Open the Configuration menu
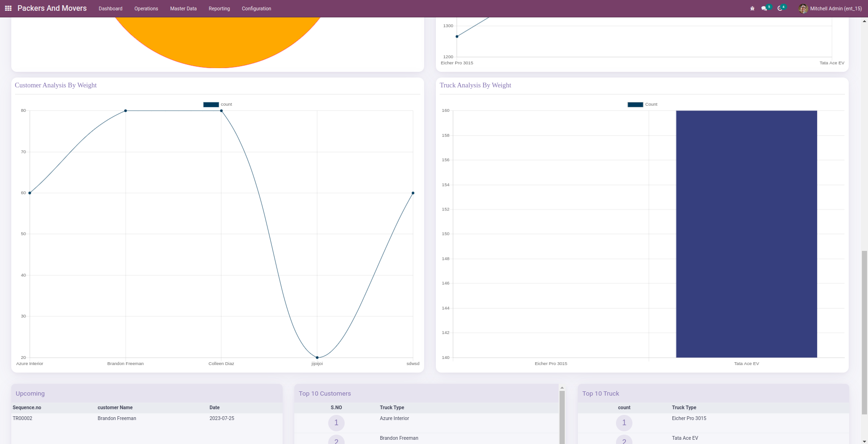Image resolution: width=868 pixels, height=444 pixels. [256, 8]
